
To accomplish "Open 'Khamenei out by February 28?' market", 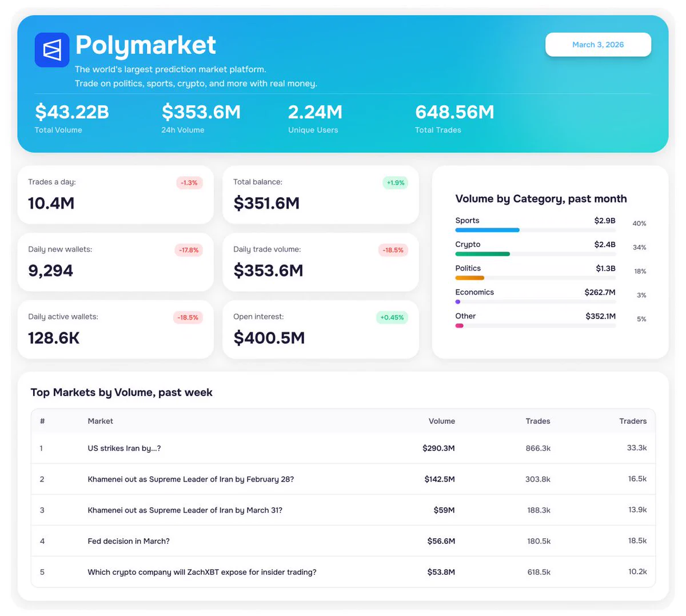I will [190, 479].
